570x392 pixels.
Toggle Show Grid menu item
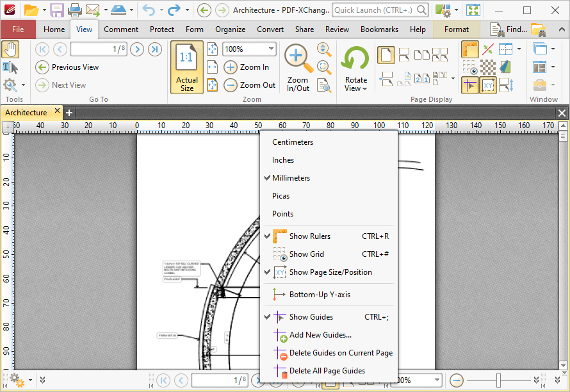[329, 254]
